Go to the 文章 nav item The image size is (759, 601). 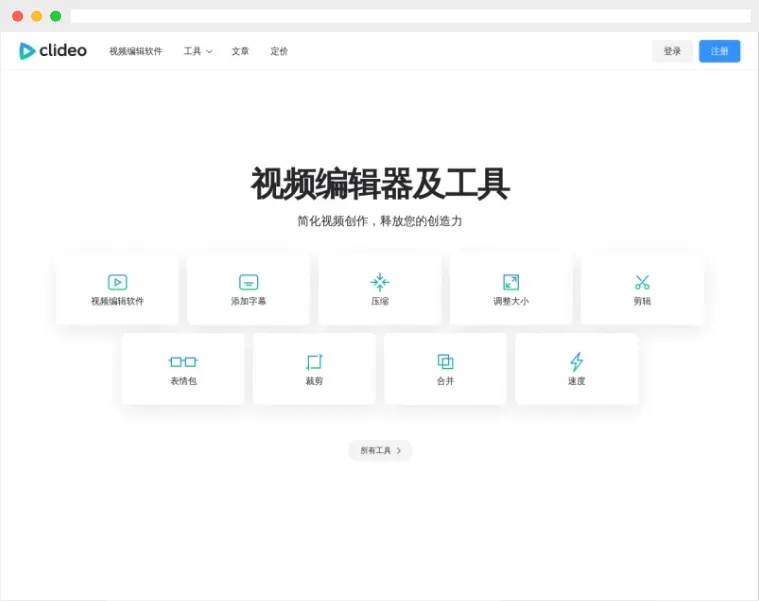pos(240,51)
